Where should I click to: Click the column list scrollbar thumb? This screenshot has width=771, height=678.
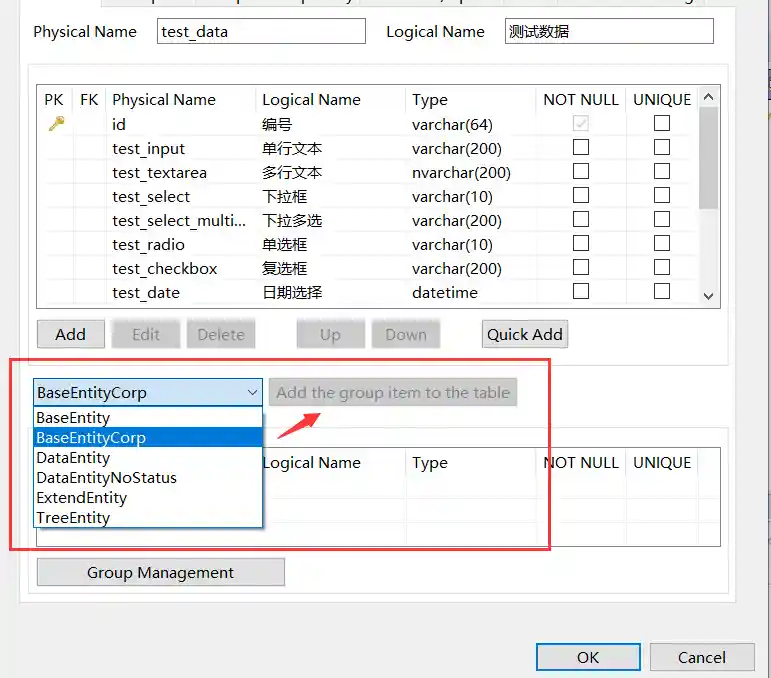click(709, 158)
